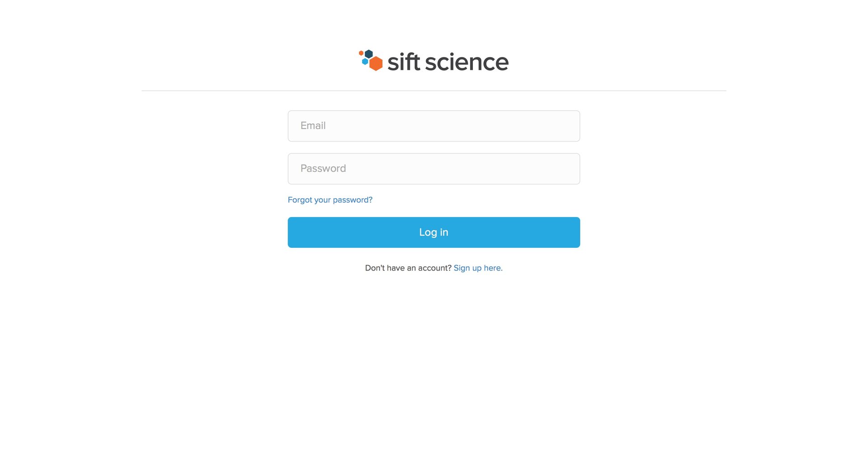Click the 'Don't have an account?' text
This screenshot has height=460, width=868.
407,268
